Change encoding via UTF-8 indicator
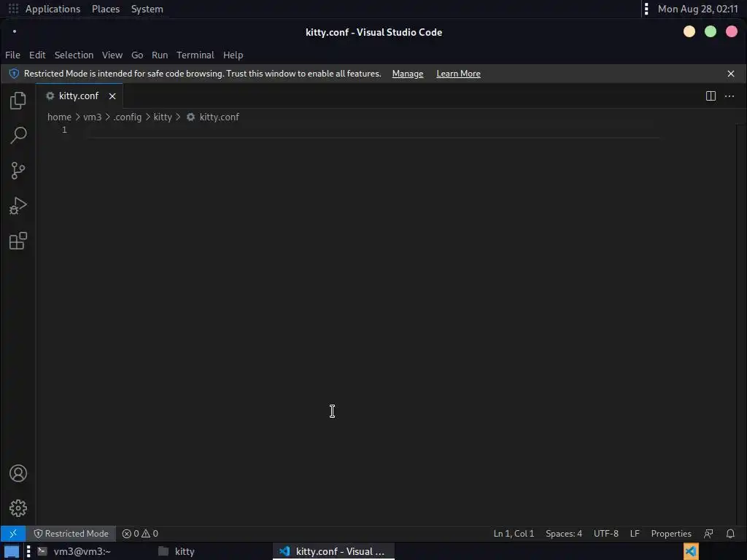Screen dimensions: 747x560 click(x=606, y=534)
